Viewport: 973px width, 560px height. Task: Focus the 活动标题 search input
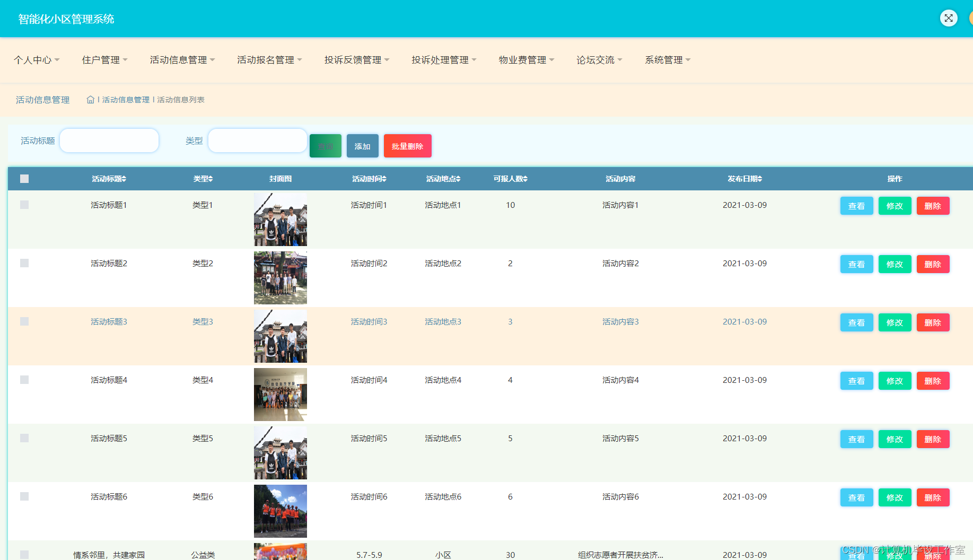[109, 141]
